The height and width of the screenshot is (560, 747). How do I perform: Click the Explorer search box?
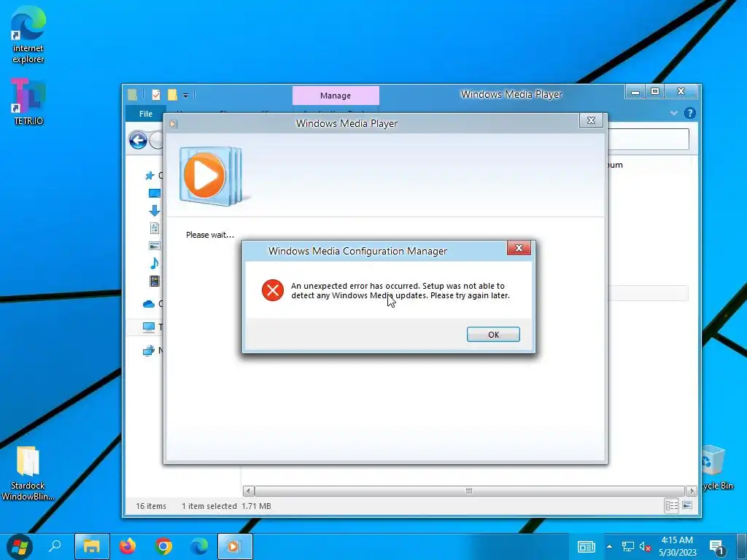click(x=648, y=139)
